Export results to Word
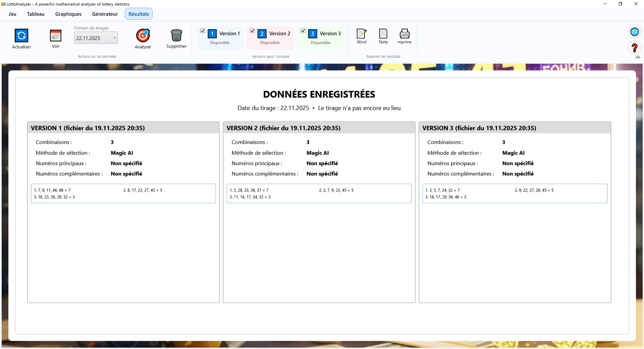The height and width of the screenshot is (349, 644). point(361,34)
